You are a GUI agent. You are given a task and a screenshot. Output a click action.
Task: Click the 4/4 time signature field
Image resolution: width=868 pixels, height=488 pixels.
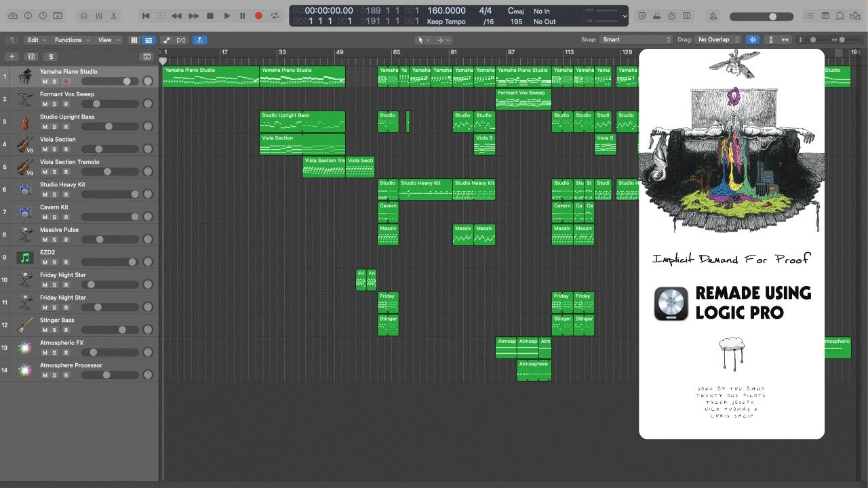point(486,11)
